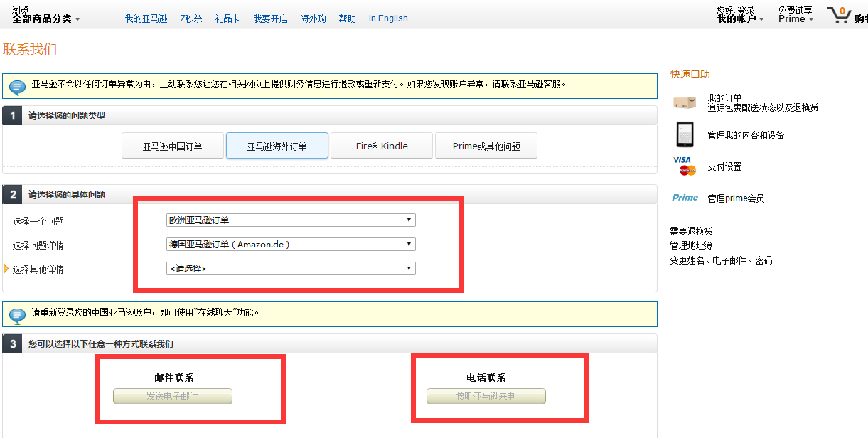
Task: Click the speech bubble icon in the top notice
Action: coord(17,87)
